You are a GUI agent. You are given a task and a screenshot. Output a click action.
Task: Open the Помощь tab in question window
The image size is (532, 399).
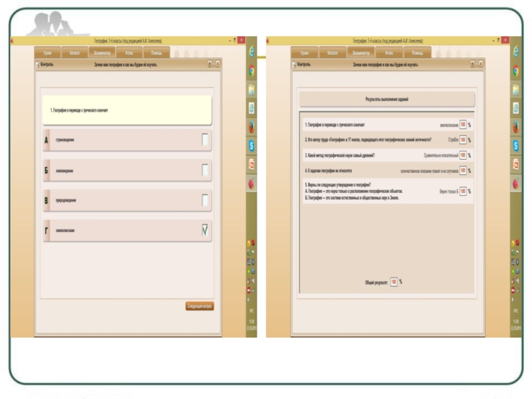(156, 53)
